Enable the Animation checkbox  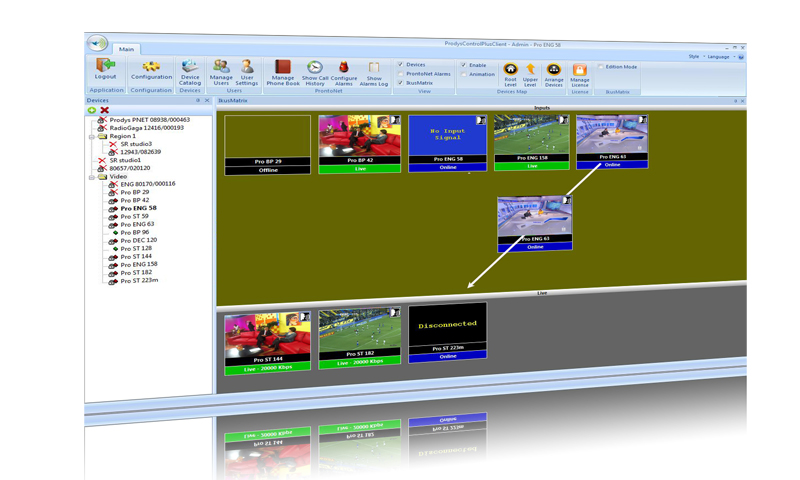click(463, 74)
